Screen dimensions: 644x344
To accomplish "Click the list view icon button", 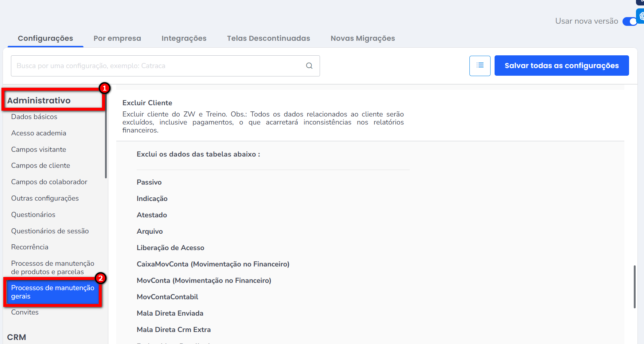I will 480,66.
